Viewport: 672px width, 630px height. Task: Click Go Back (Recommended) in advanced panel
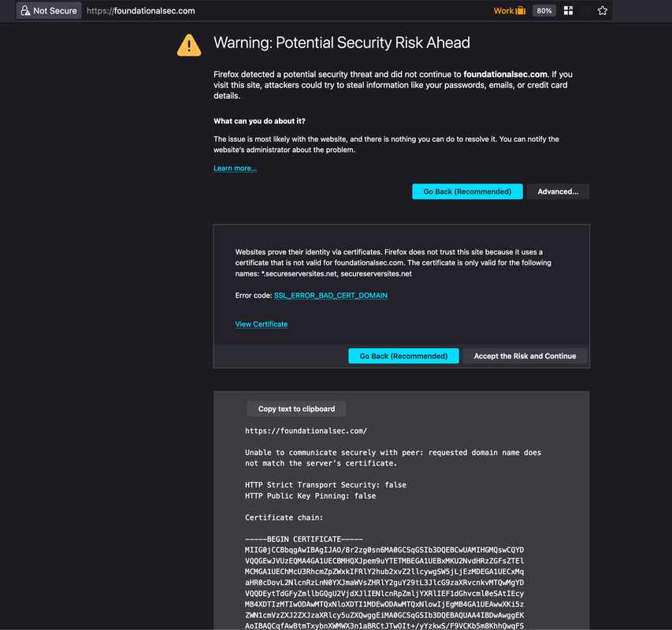click(403, 356)
